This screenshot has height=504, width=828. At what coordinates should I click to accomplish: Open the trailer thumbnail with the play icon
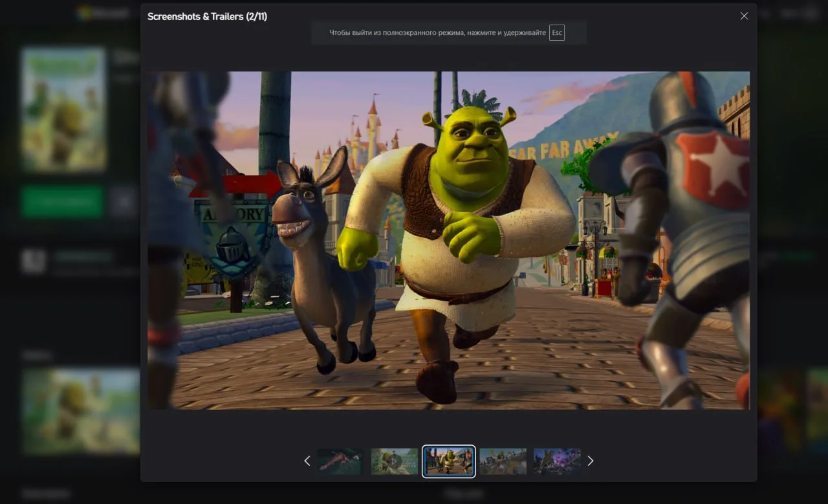pos(395,461)
